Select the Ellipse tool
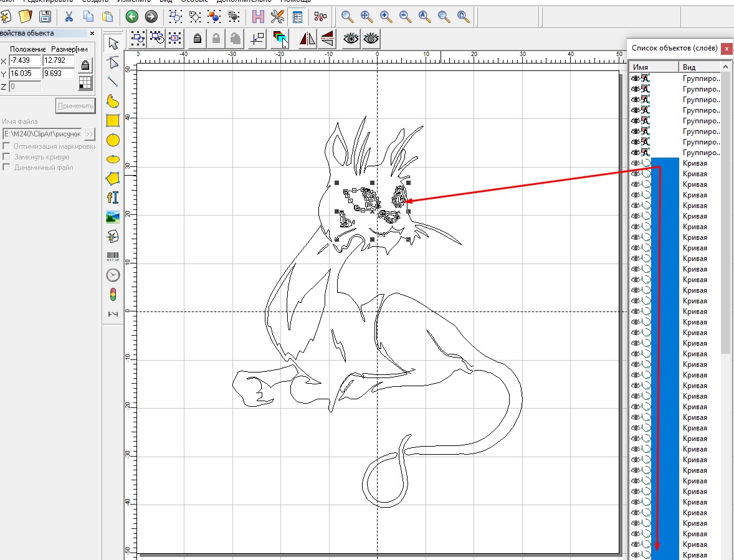This screenshot has width=734, height=560. click(x=113, y=159)
